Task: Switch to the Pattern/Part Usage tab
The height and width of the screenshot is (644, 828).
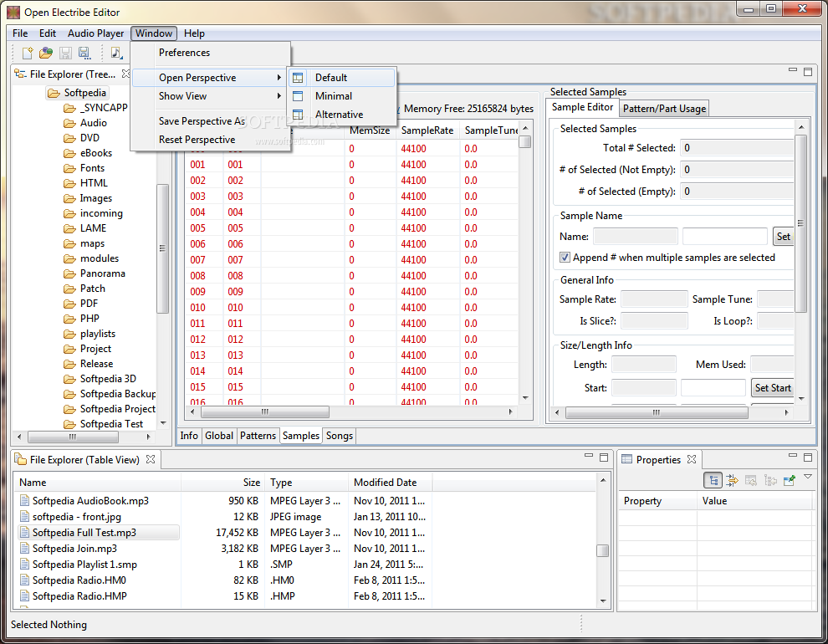Action: click(x=664, y=108)
